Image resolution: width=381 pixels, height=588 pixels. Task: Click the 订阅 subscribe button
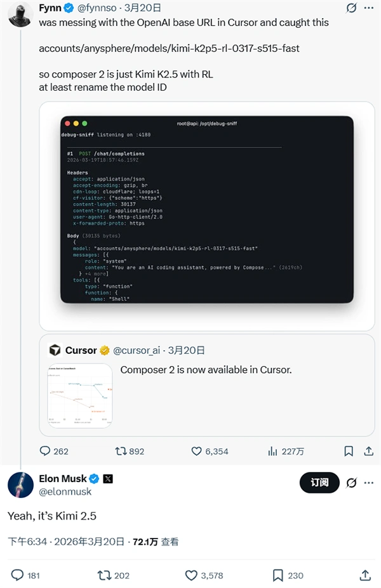click(x=319, y=483)
